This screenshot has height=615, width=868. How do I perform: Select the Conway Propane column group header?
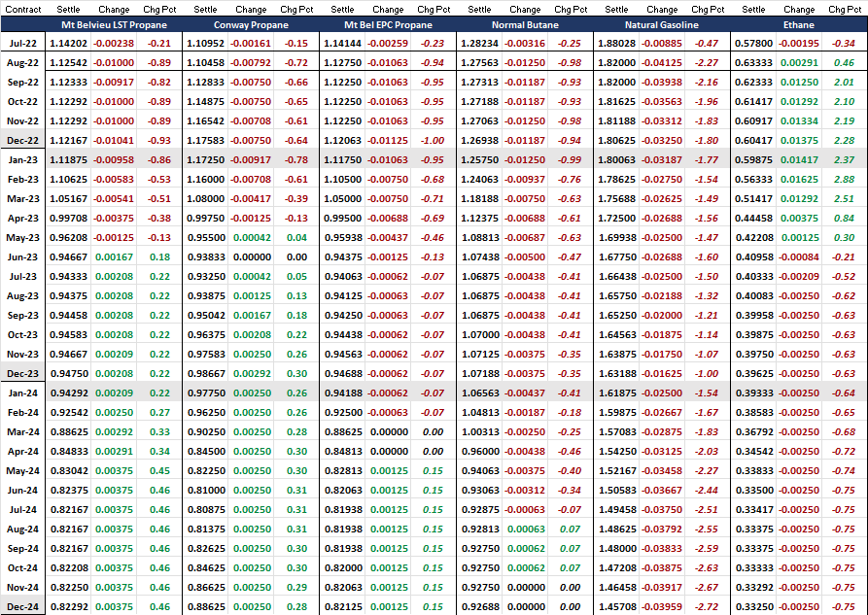(251, 25)
